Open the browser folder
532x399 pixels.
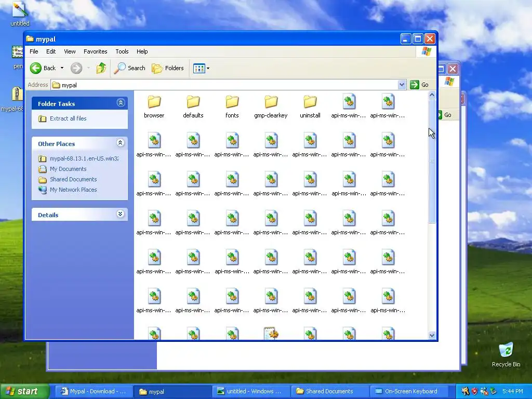[x=154, y=107]
